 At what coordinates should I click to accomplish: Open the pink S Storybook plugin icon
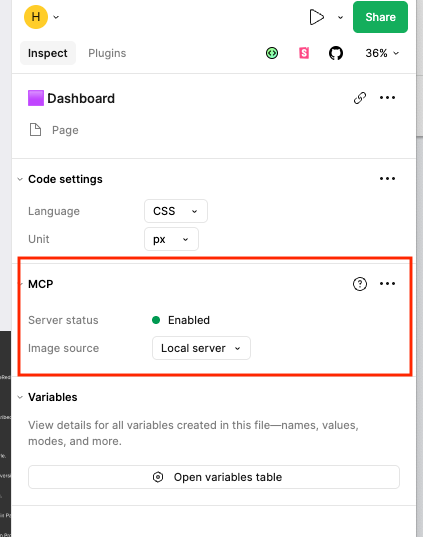point(304,53)
